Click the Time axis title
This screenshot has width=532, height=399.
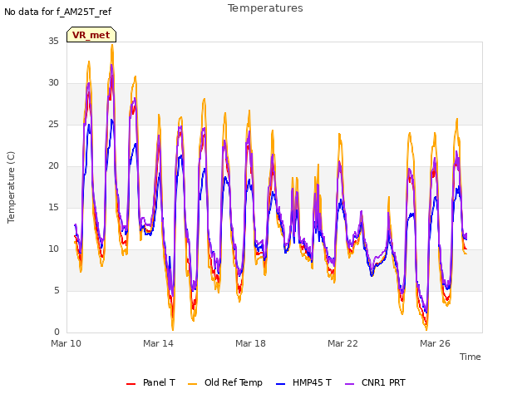tap(470, 357)
